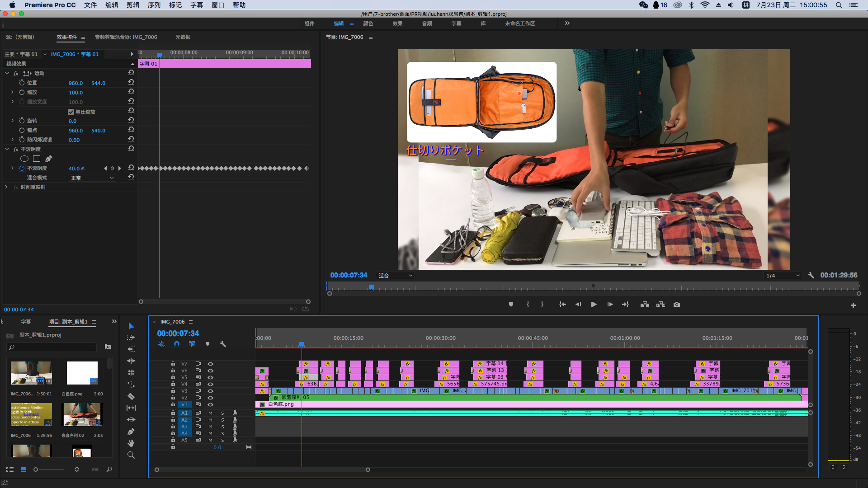Mute audio track A1
This screenshot has height=488, width=868.
(210, 413)
